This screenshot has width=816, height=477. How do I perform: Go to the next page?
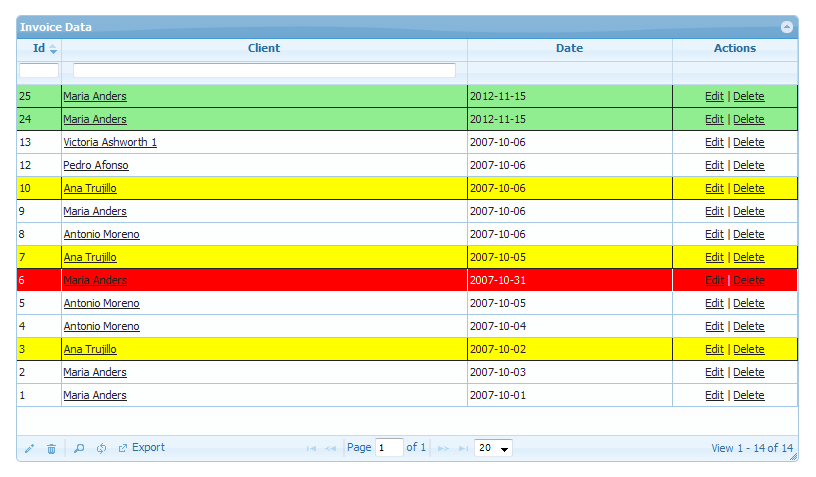pyautogui.click(x=444, y=449)
